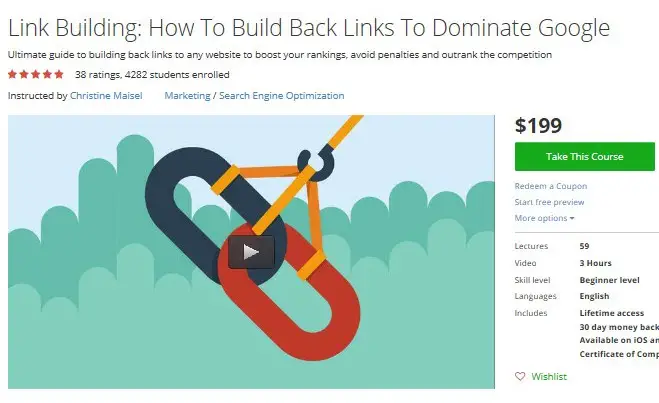Open instructor Christine Maisel's profile
Viewport: 659px width, 403px height.
[106, 95]
